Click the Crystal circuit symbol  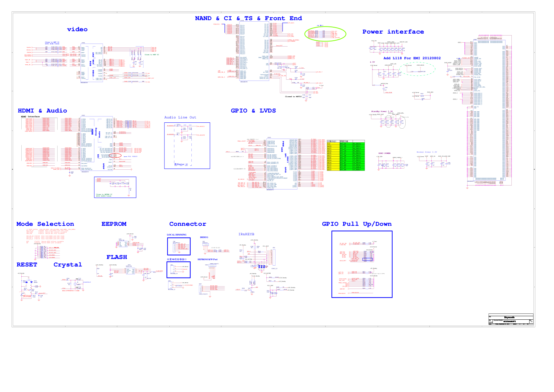(77, 283)
